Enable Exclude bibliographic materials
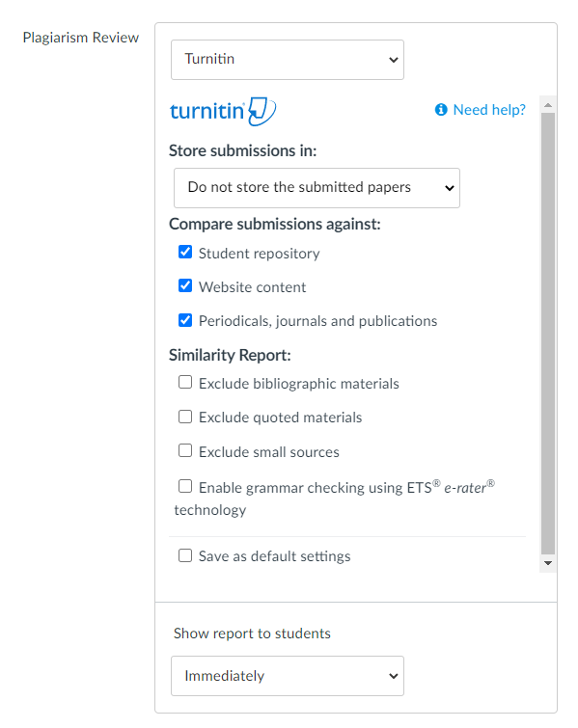Screen dimensions: 578x728 [x=185, y=383]
